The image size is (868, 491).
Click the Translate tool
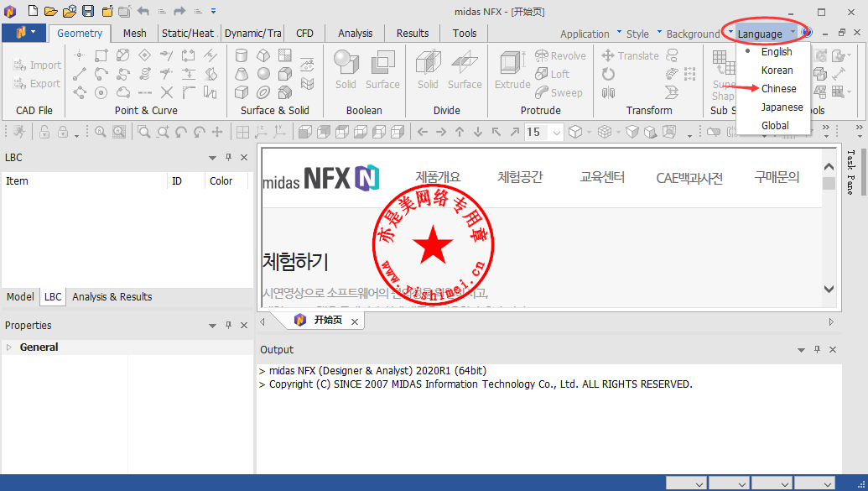(x=630, y=55)
